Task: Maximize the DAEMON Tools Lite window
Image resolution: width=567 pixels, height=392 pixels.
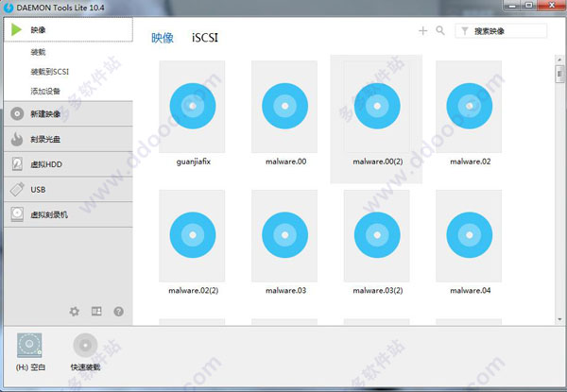Action: pos(528,5)
